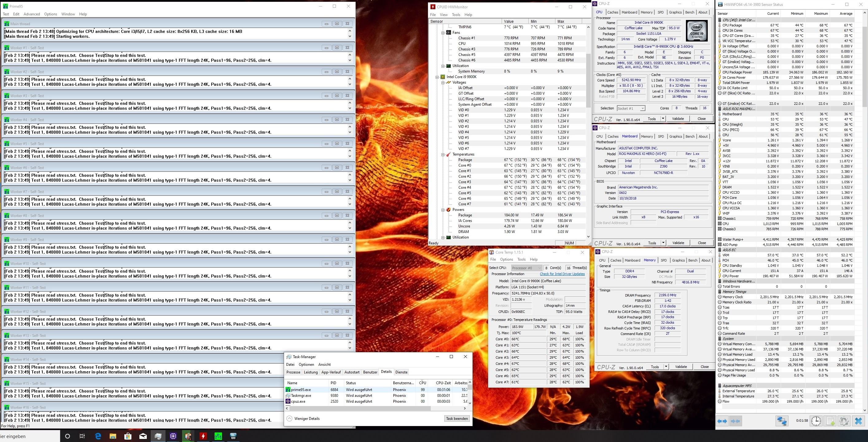Click Temperatures thermometer icon in HWMonitor tree
The width and height of the screenshot is (868, 442).
click(449, 154)
